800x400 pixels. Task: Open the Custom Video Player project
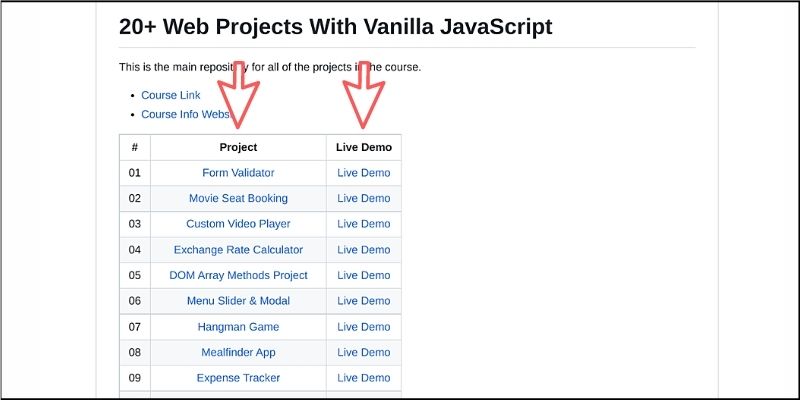click(x=238, y=224)
